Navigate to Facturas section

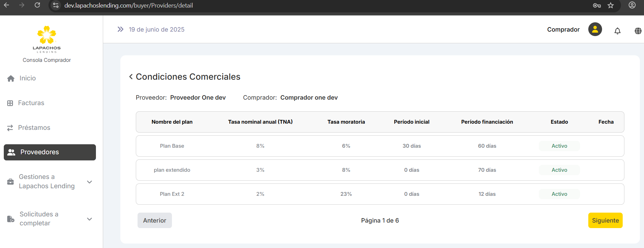tap(31, 103)
